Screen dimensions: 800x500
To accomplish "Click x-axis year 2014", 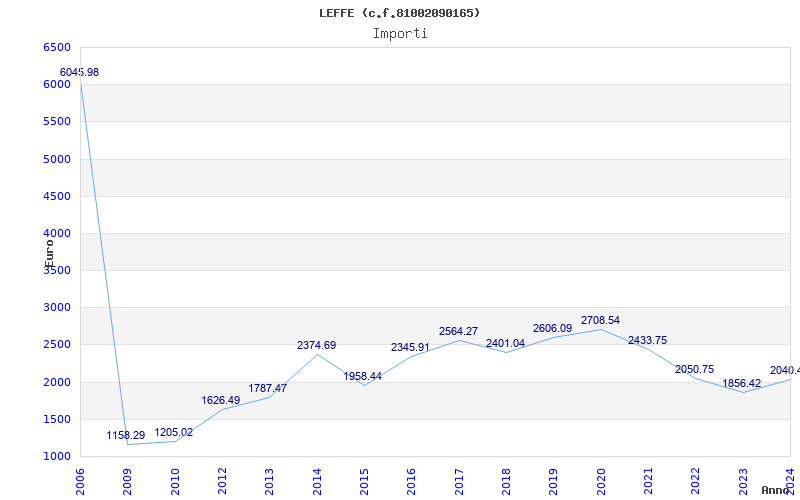I will click(317, 482).
